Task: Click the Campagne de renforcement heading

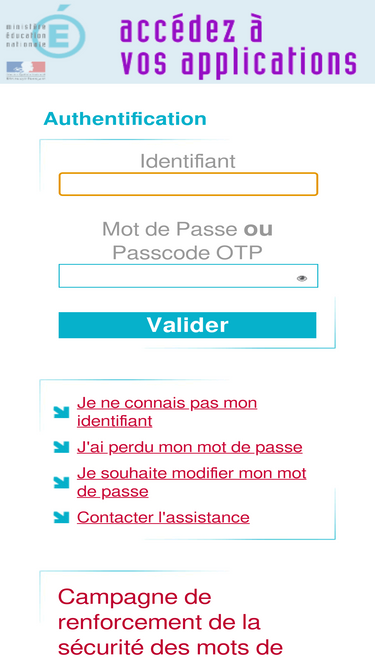Action: click(170, 622)
